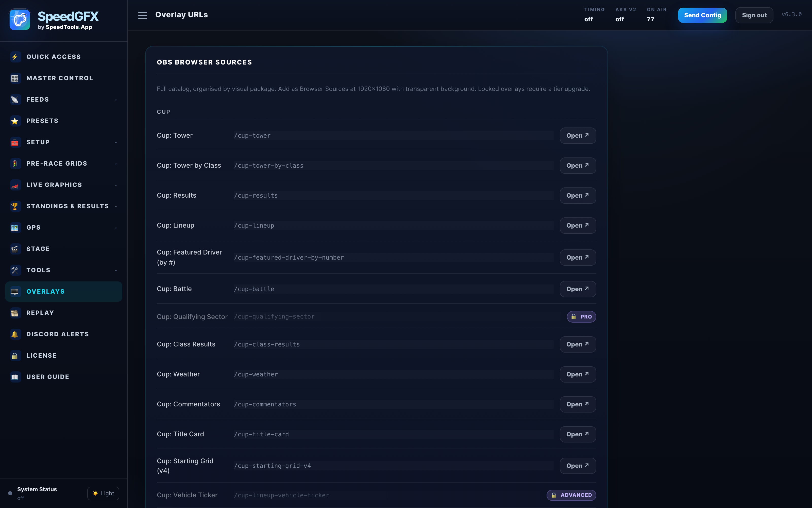Open the User Guide menu item
812x508 pixels.
tap(64, 377)
